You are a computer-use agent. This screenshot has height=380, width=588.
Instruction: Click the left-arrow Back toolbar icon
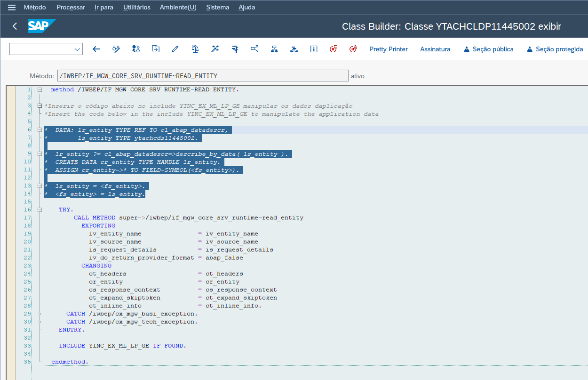(96, 49)
